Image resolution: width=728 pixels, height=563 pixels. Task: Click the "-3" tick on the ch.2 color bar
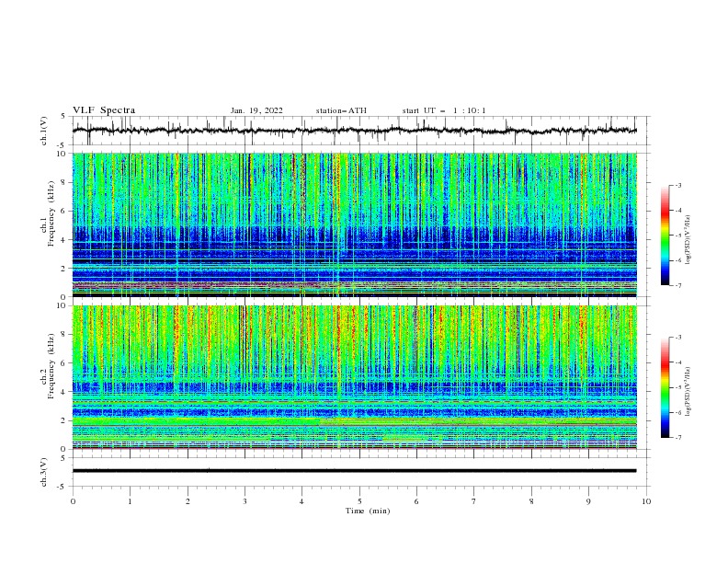pyautogui.click(x=677, y=338)
